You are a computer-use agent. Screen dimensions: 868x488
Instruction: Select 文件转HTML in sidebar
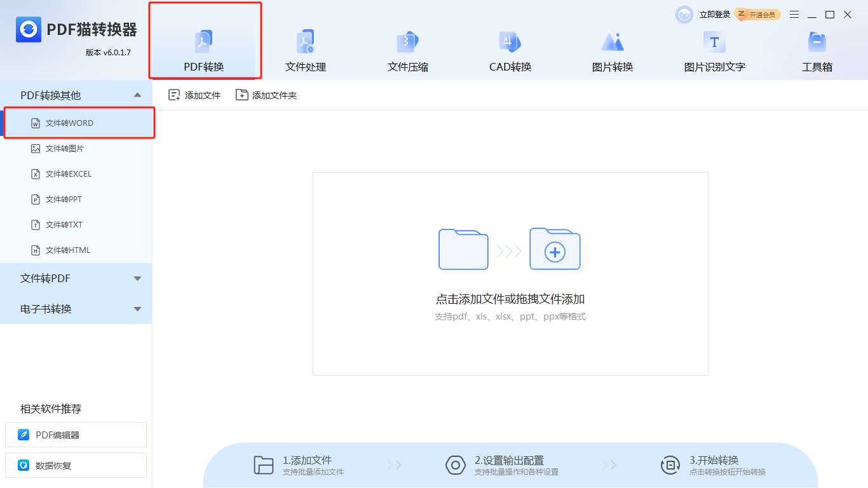tap(76, 250)
